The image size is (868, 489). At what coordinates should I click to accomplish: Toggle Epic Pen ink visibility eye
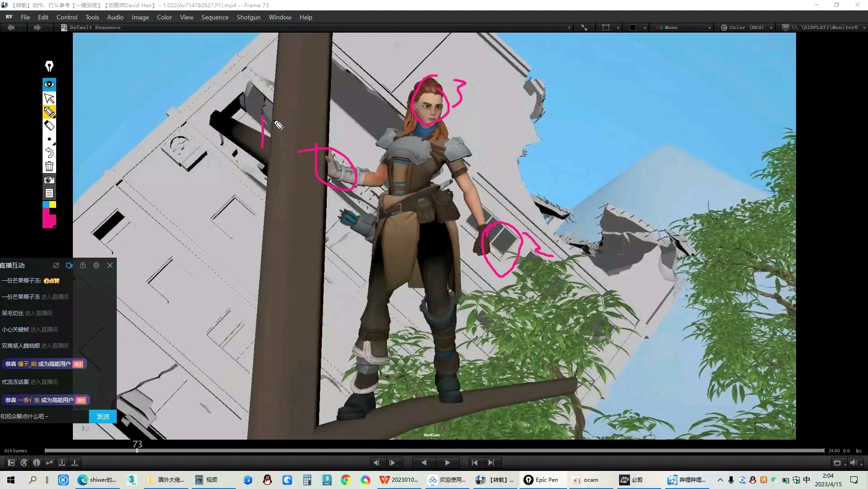[49, 84]
